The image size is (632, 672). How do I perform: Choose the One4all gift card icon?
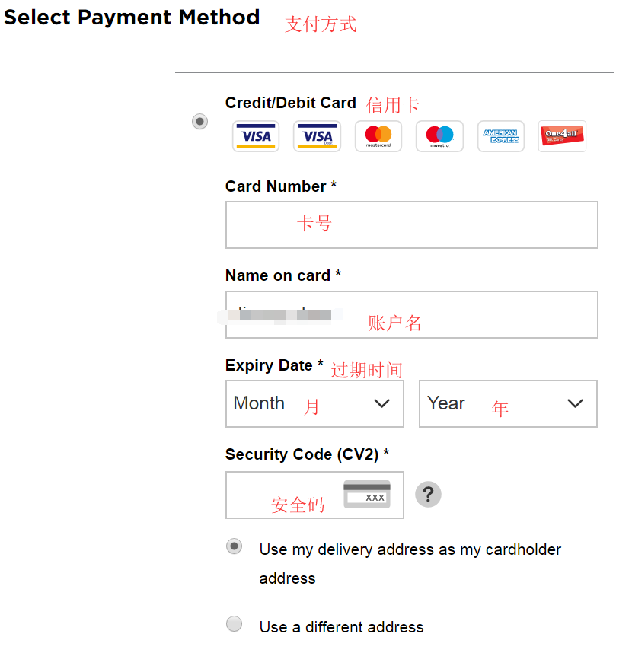(562, 137)
